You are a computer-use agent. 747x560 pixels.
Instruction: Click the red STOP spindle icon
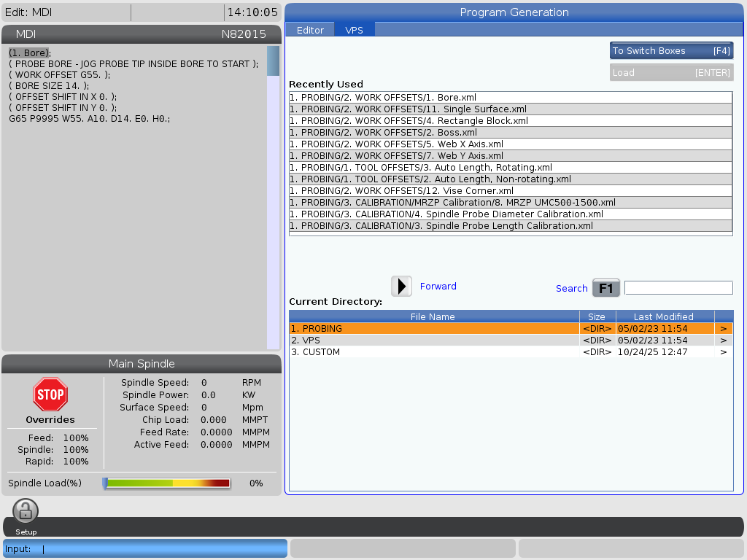coord(50,394)
